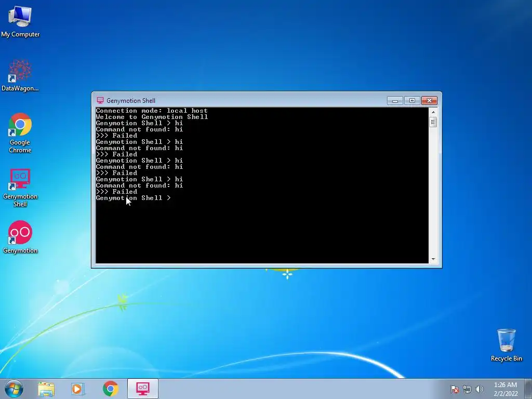
Task: Click the Genymotion Shell taskbar button
Action: (143, 389)
